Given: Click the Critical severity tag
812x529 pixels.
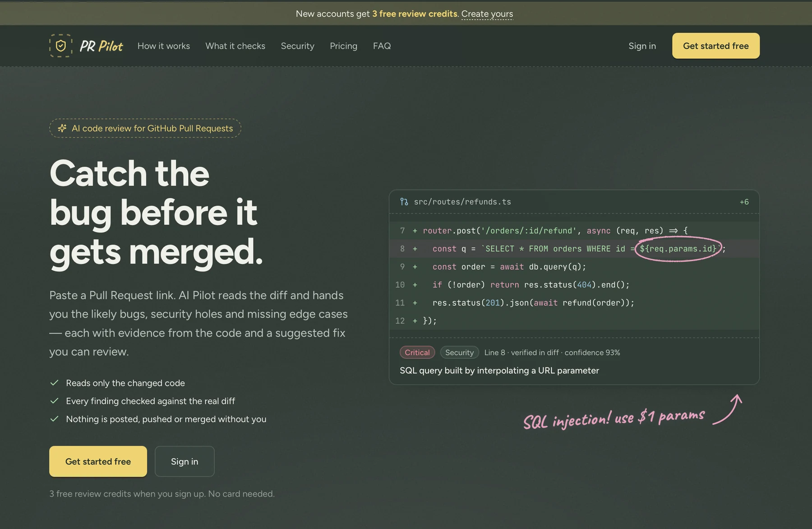Looking at the screenshot, I should coord(417,353).
